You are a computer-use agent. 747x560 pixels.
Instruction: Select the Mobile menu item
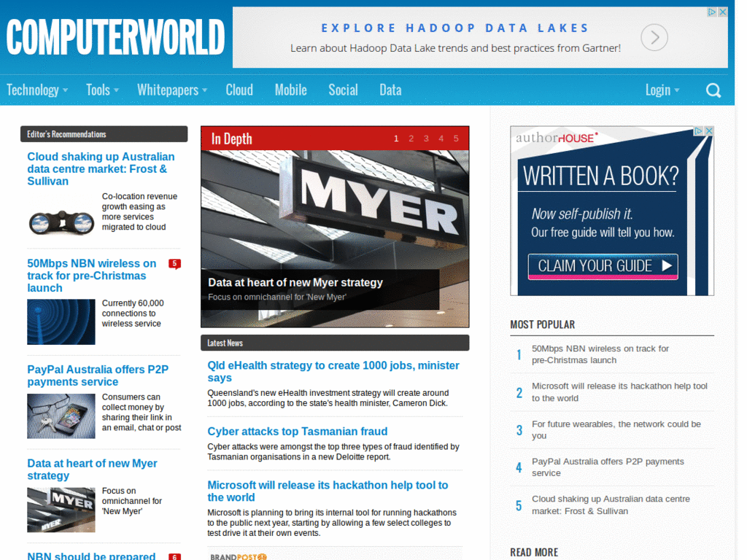point(290,90)
